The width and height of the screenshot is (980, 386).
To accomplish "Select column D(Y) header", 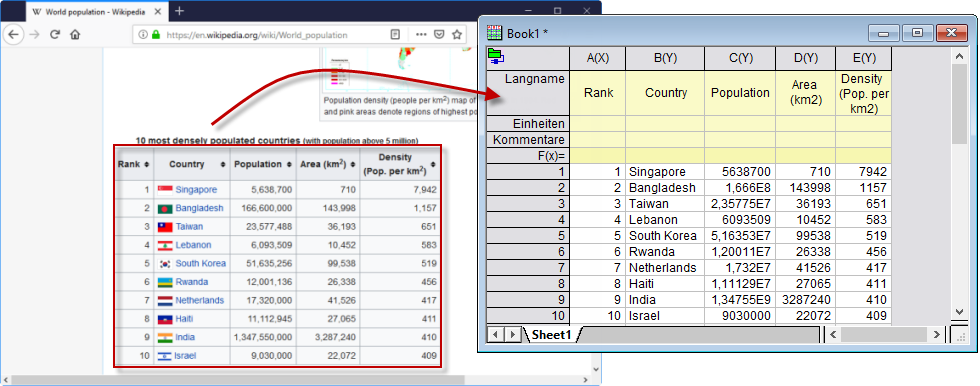I will [806, 58].
